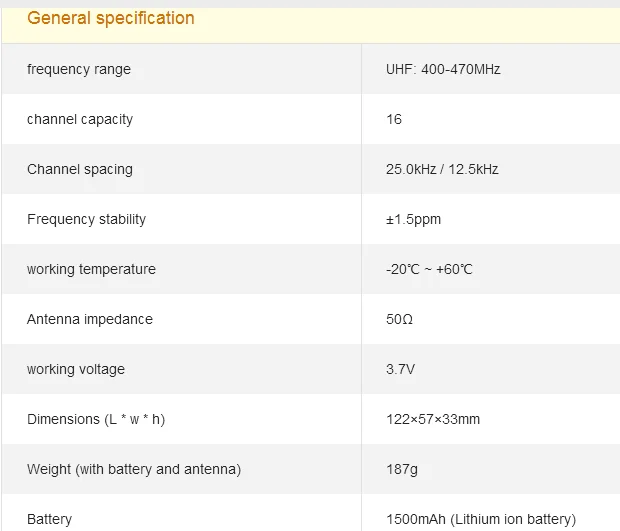Select the channel capacity label
Screen dimensions: 620x531
[80, 119]
